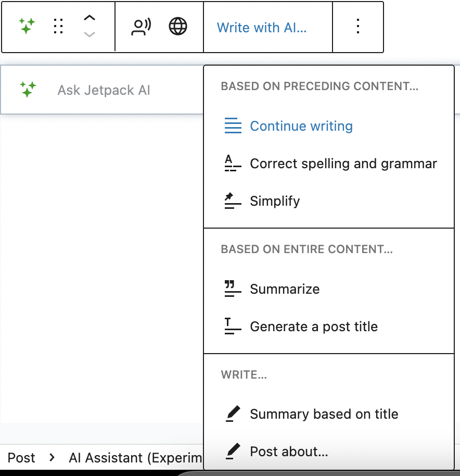The height and width of the screenshot is (476, 460).
Task: Click the pencil icon beside Post about
Action: pos(233,452)
